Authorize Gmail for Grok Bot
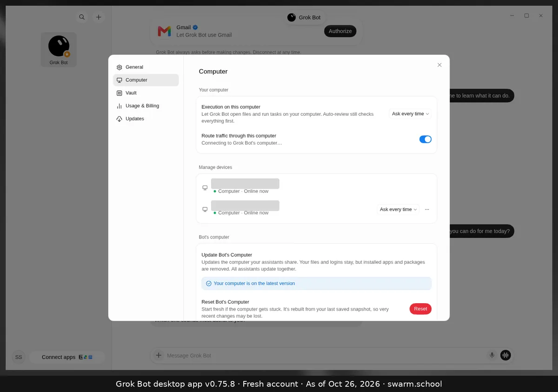The height and width of the screenshot is (392, 558). click(340, 31)
